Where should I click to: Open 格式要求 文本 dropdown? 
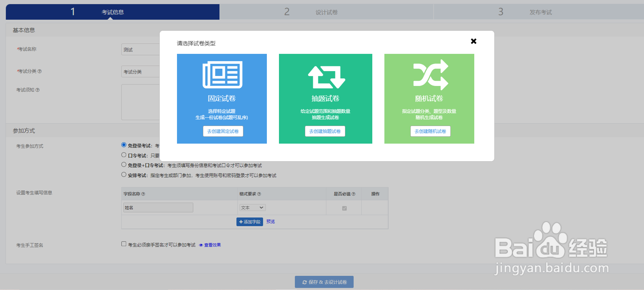tap(253, 207)
